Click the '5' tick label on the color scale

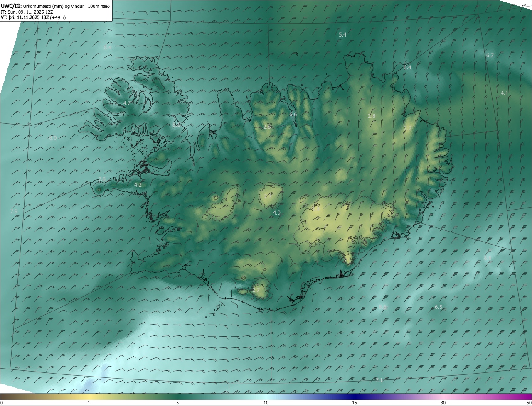(177, 403)
